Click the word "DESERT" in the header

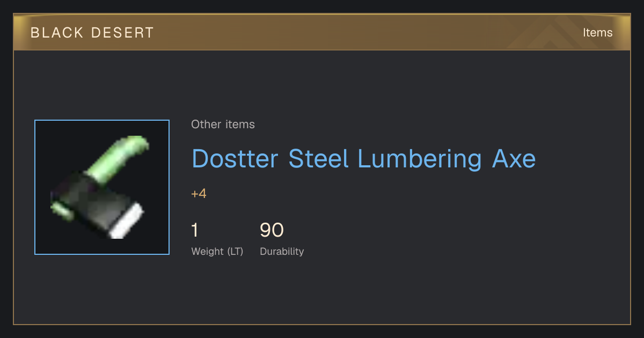122,33
